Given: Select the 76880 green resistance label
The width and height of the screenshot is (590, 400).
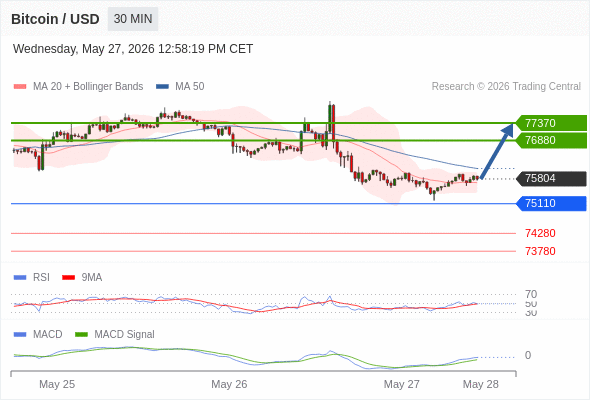Looking at the screenshot, I should (x=551, y=140).
